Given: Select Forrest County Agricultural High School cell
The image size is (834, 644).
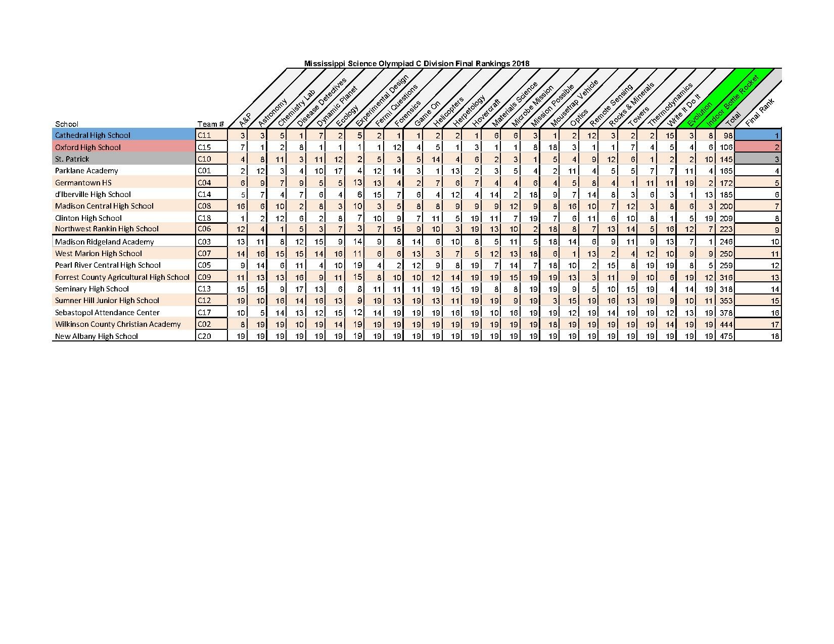Looking at the screenshot, I should (123, 277).
